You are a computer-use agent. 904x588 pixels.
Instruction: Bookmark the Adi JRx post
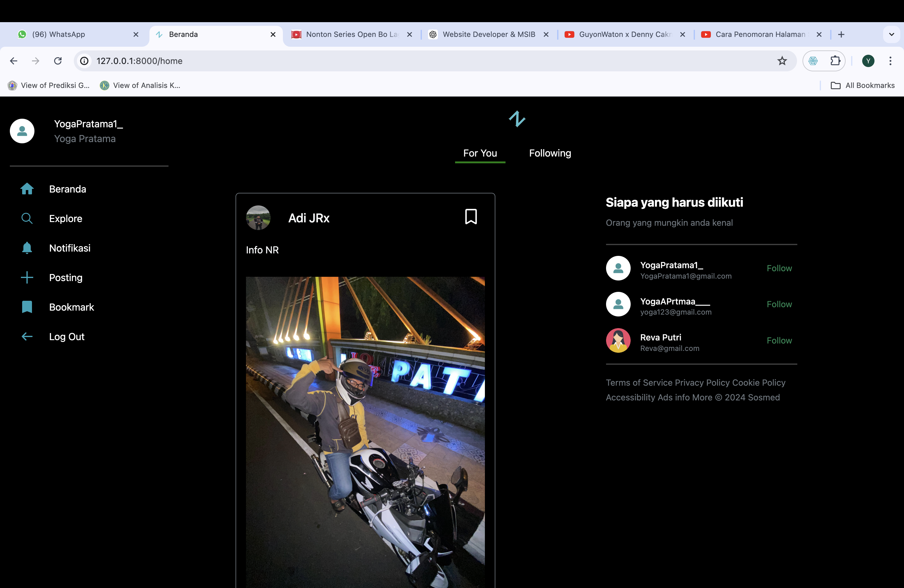click(471, 217)
